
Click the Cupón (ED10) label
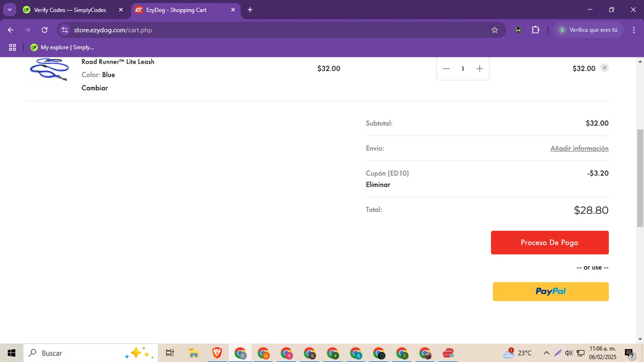[387, 173]
